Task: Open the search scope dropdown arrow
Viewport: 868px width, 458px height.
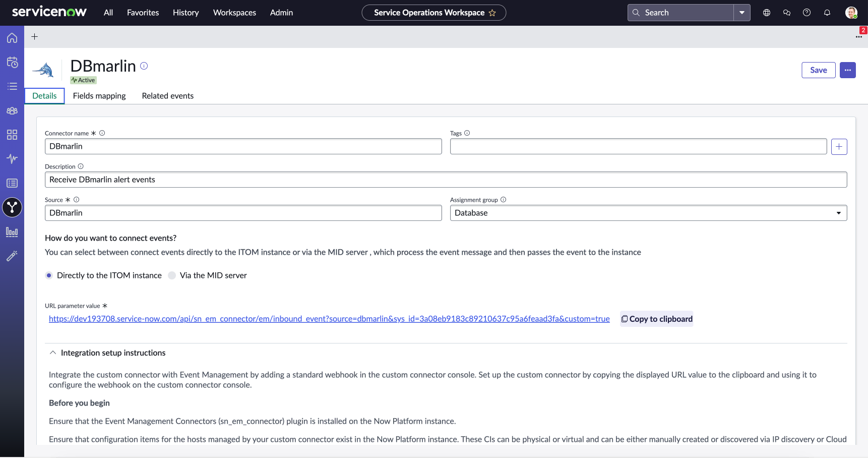Action: (x=742, y=13)
